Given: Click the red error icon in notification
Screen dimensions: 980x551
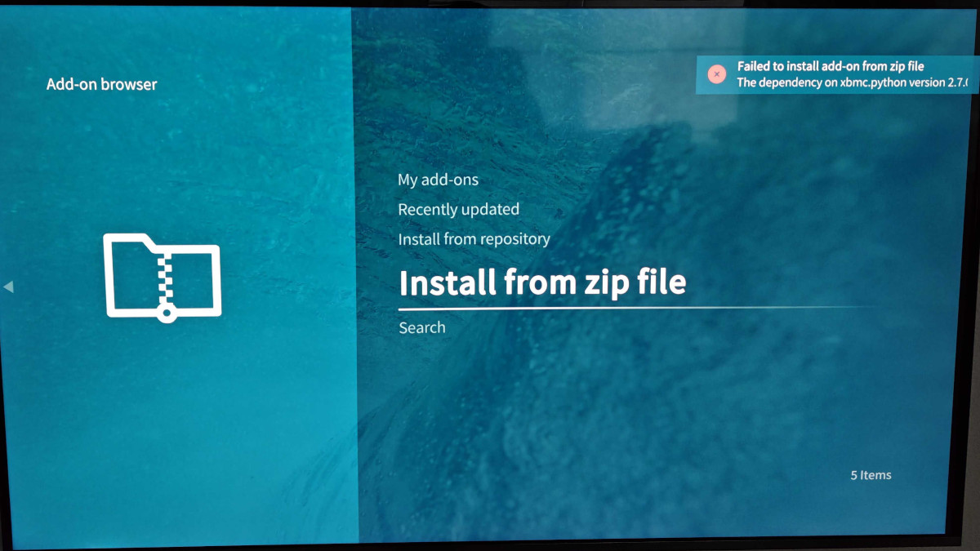Looking at the screenshot, I should 716,74.
